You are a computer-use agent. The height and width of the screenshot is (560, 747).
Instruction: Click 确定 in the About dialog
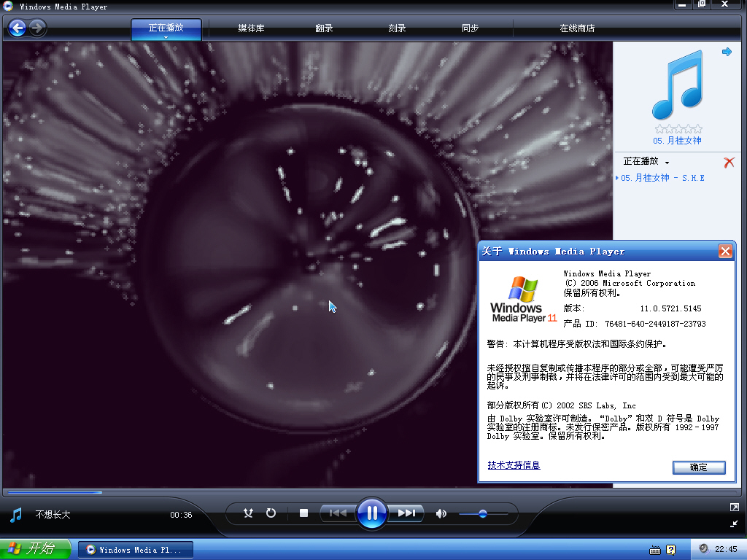coord(699,467)
